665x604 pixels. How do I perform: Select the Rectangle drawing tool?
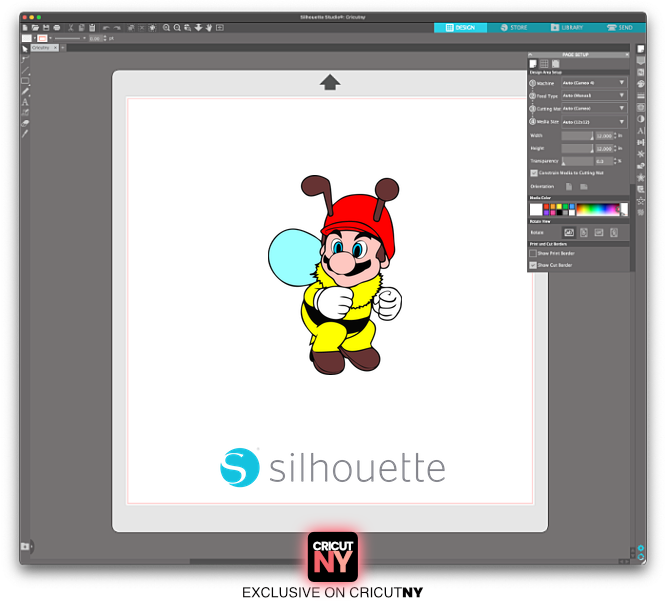coord(25,81)
